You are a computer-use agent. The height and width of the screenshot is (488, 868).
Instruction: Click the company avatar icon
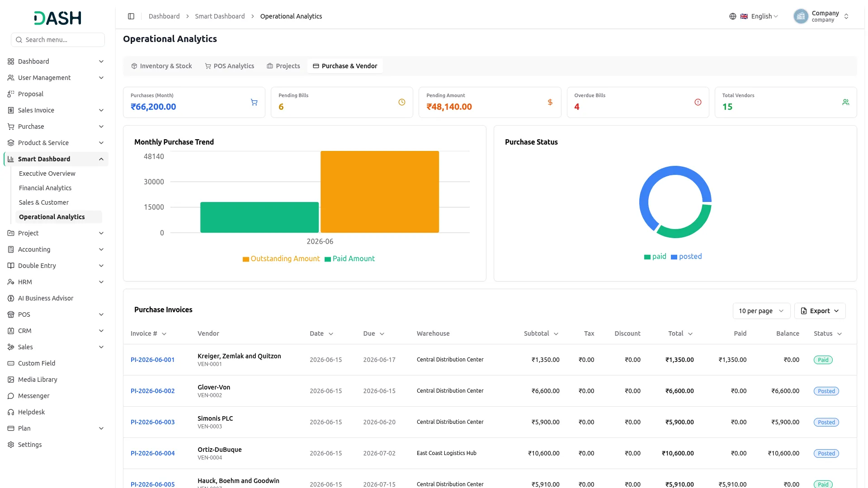click(801, 16)
